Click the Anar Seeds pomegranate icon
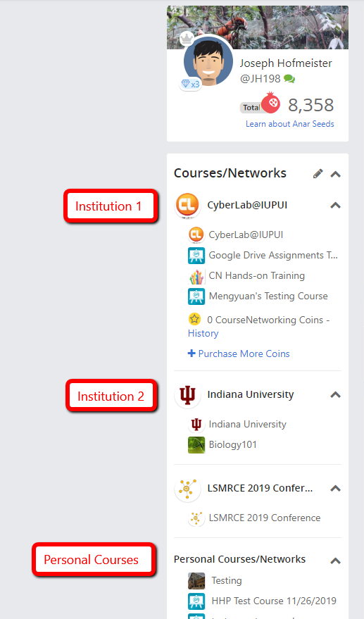Viewport: 364px width, 619px height. pyautogui.click(x=270, y=103)
